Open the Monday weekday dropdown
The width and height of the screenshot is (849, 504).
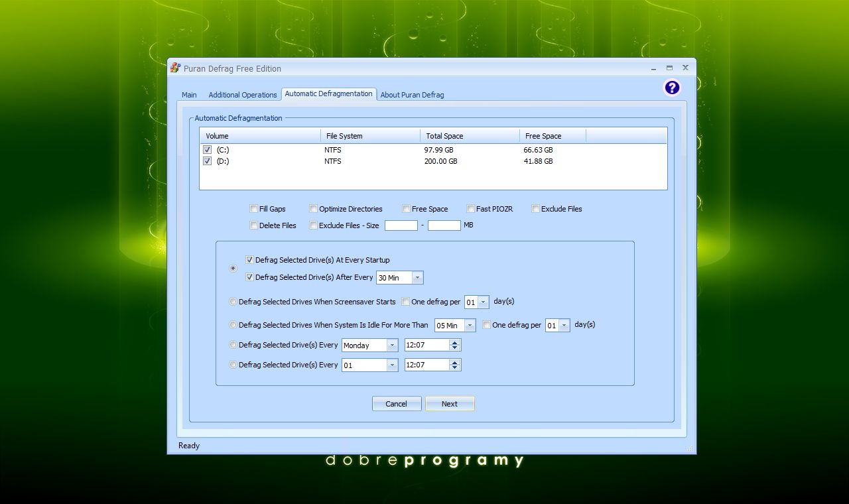(391, 346)
